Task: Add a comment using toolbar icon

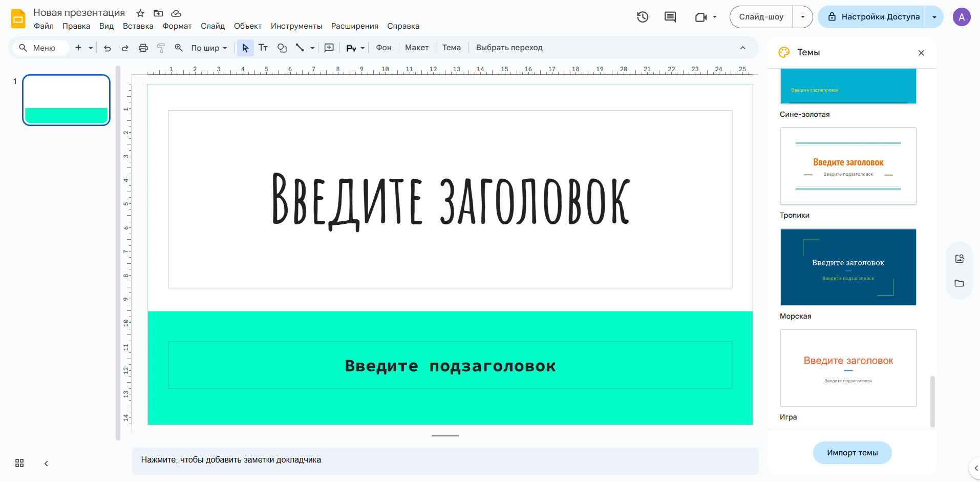Action: [x=329, y=48]
